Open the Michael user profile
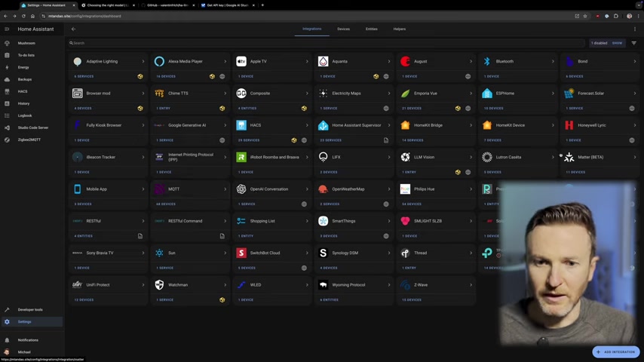644x362 pixels. pyautogui.click(x=32, y=352)
